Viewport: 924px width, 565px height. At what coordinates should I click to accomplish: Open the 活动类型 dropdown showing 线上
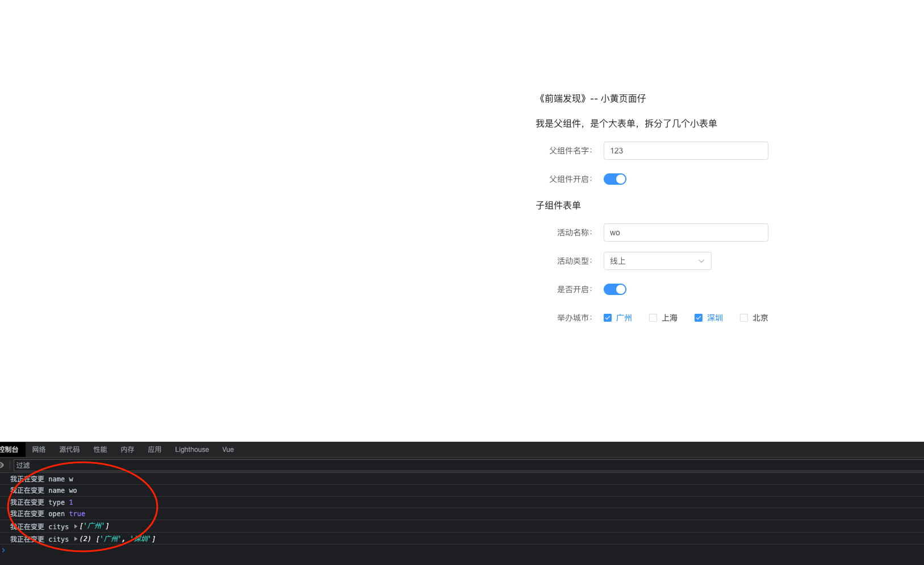[657, 261]
